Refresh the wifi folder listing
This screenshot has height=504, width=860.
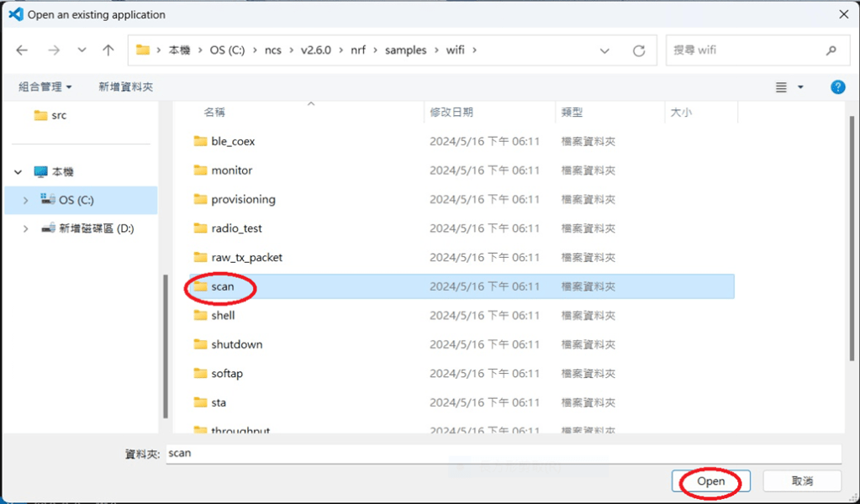click(639, 51)
